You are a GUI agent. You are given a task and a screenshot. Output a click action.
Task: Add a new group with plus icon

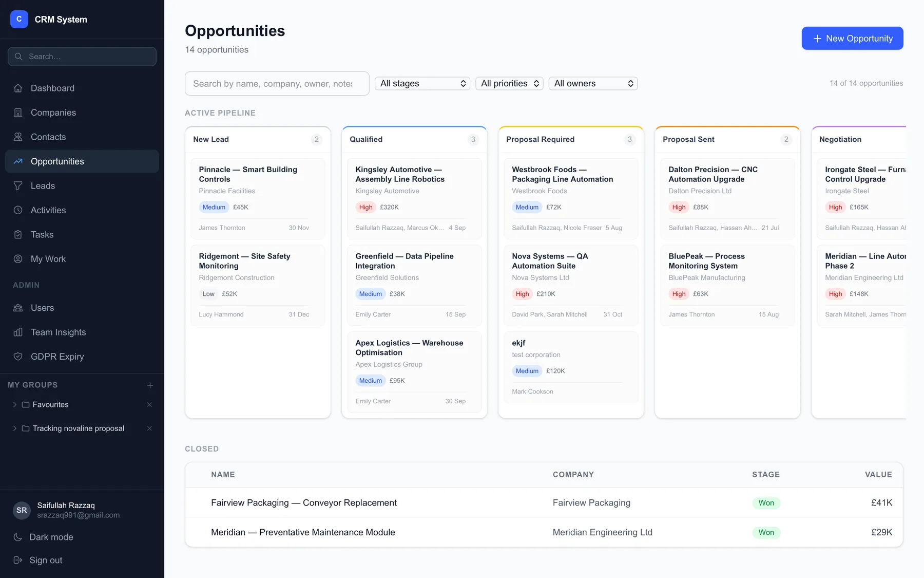point(150,385)
